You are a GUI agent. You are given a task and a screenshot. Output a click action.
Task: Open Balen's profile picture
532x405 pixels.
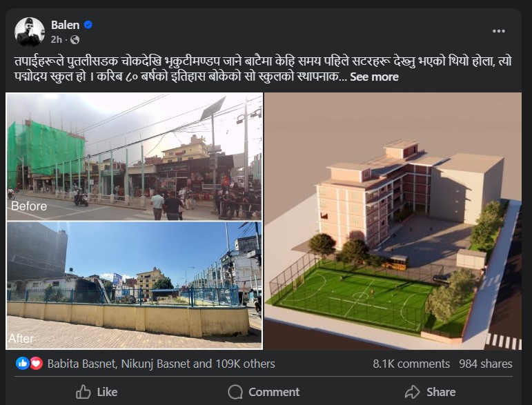pos(30,32)
